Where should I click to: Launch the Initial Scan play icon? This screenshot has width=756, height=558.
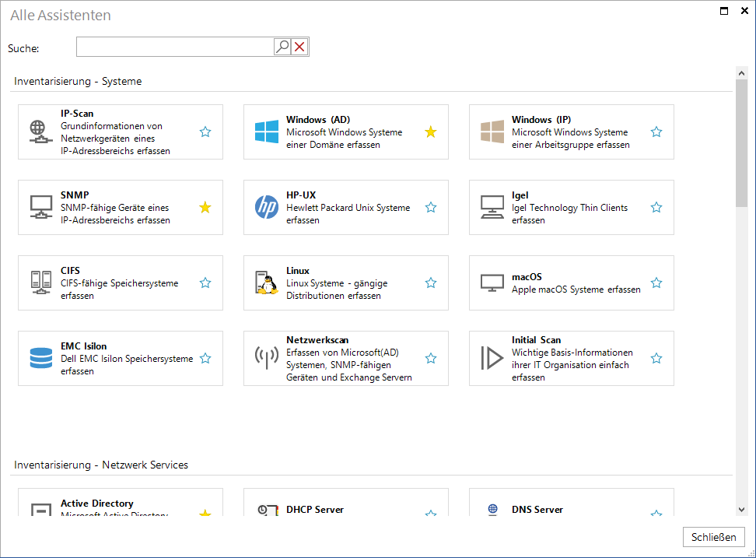point(492,358)
